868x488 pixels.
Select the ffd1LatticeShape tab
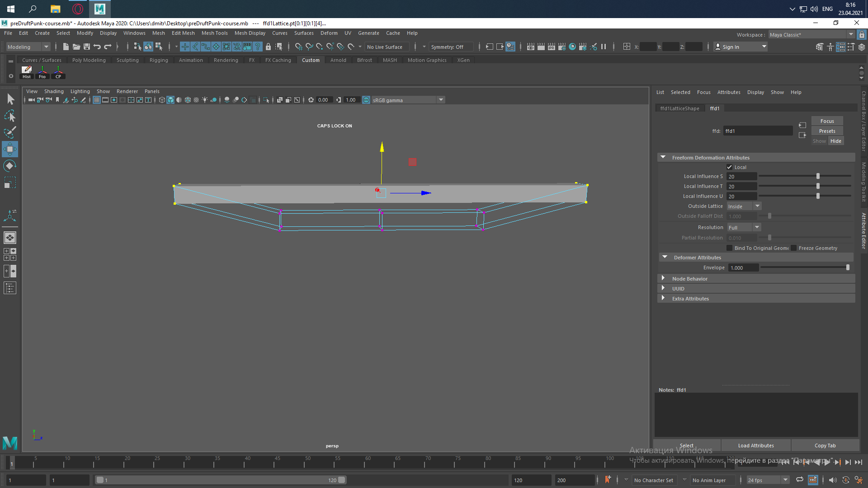pyautogui.click(x=679, y=108)
